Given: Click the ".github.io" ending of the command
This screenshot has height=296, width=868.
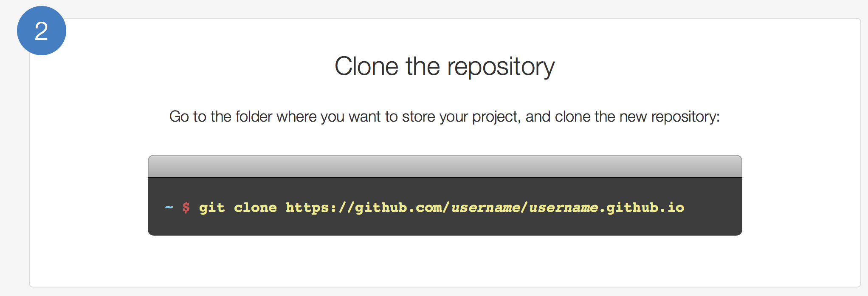Looking at the screenshot, I should [642, 208].
